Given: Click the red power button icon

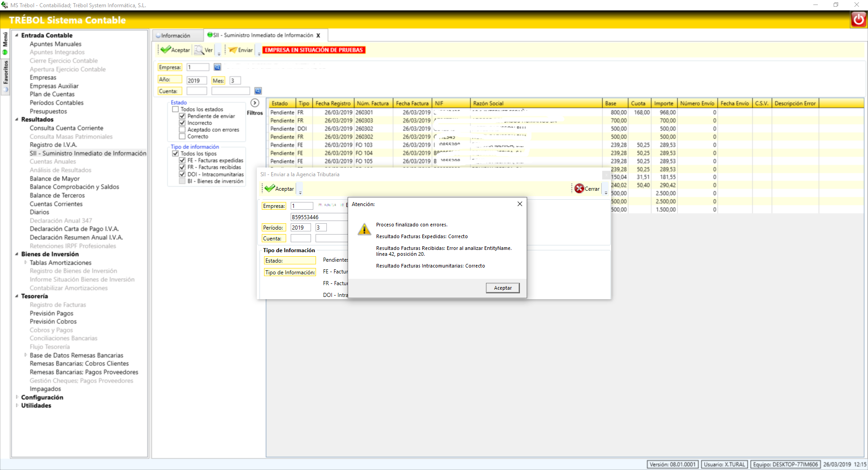Looking at the screenshot, I should click(x=858, y=19).
